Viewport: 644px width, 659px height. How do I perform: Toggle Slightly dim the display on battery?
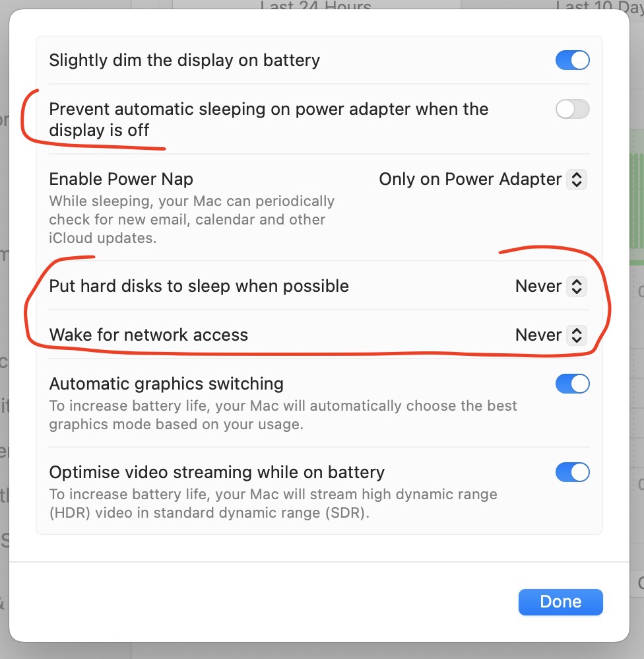click(572, 61)
